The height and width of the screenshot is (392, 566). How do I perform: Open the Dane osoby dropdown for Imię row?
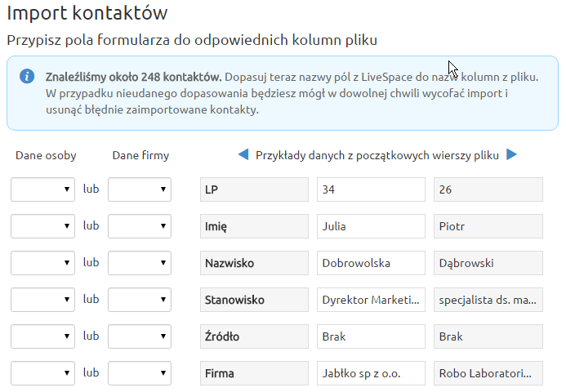pyautogui.click(x=43, y=226)
